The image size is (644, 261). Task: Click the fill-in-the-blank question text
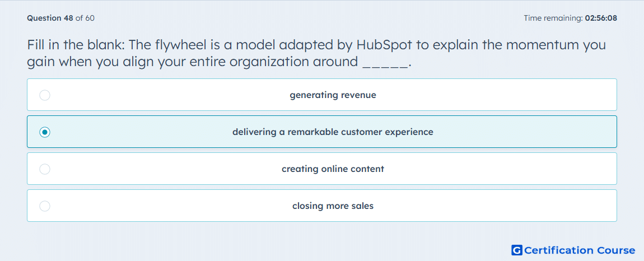pos(316,53)
